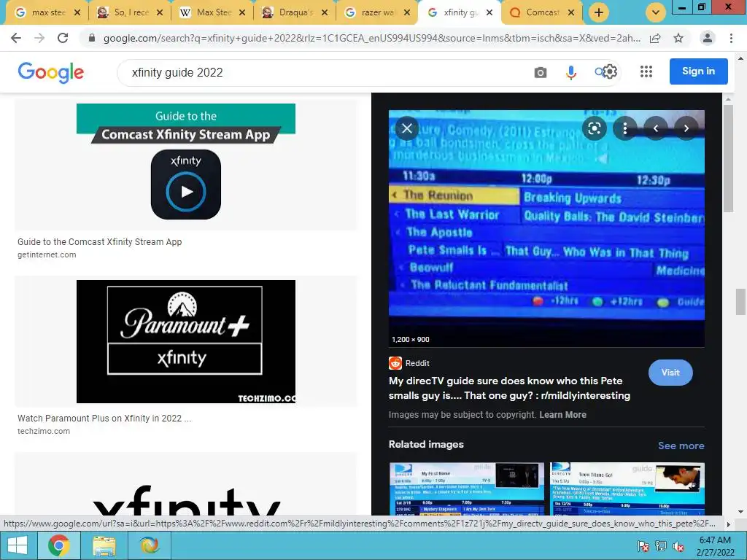Click Watch Paramount Plus on Xfinity caption
Screen dimensions: 747x560
(104, 418)
